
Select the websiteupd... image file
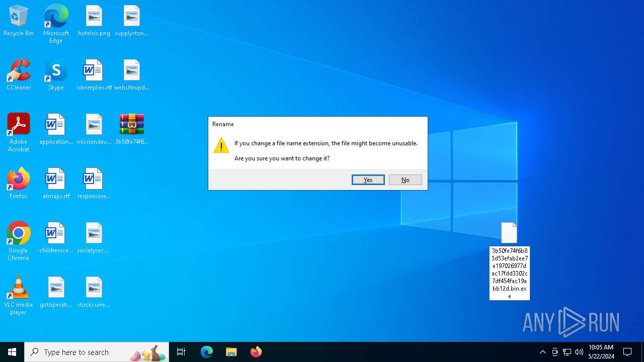131,75
